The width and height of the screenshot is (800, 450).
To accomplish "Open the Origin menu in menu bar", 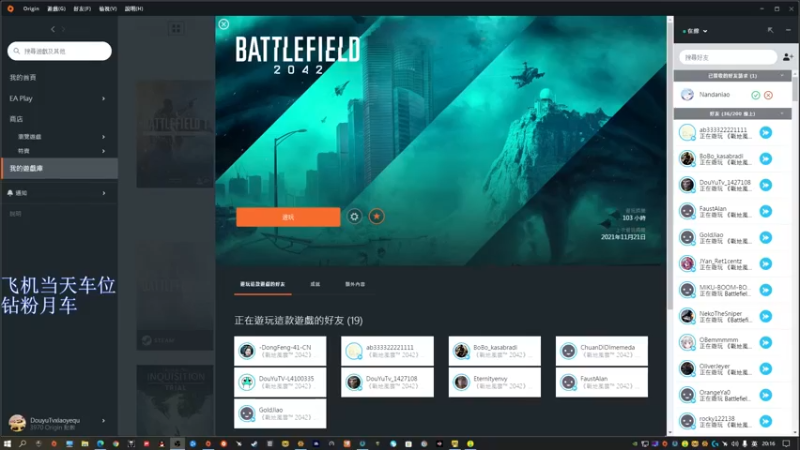I will click(31, 9).
